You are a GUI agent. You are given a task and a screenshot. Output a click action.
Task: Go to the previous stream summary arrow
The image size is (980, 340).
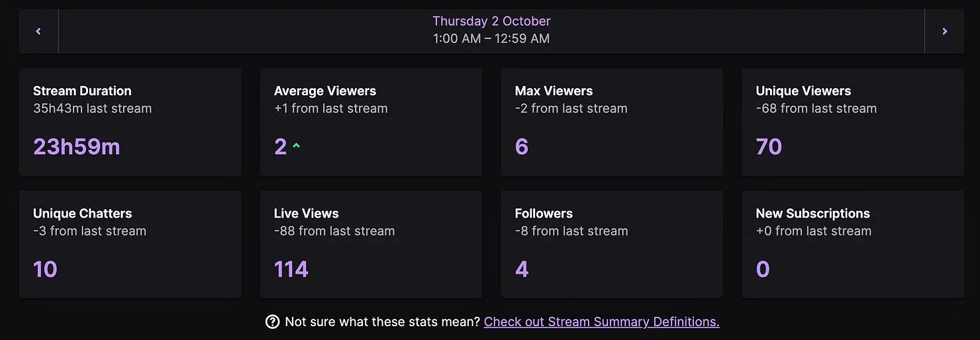pyautogui.click(x=38, y=31)
